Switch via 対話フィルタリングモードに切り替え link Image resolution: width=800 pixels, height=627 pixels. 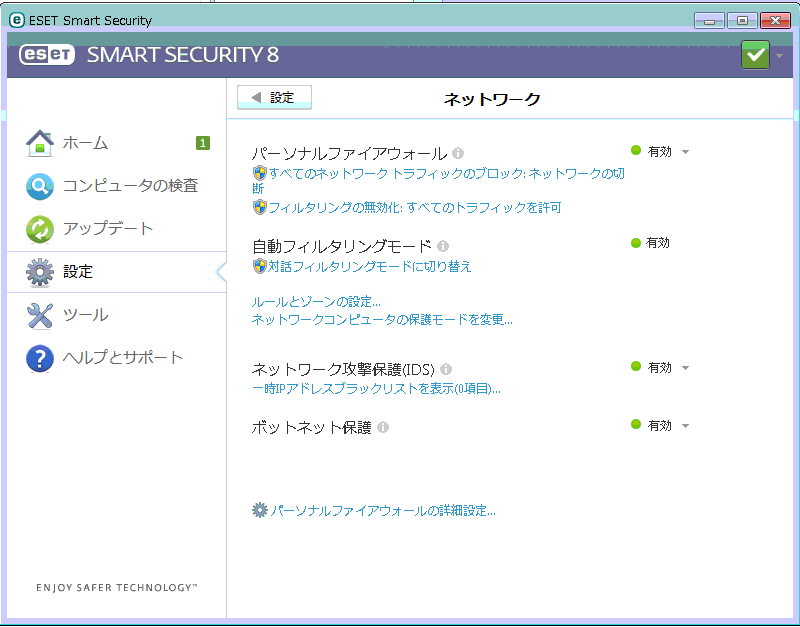369,266
